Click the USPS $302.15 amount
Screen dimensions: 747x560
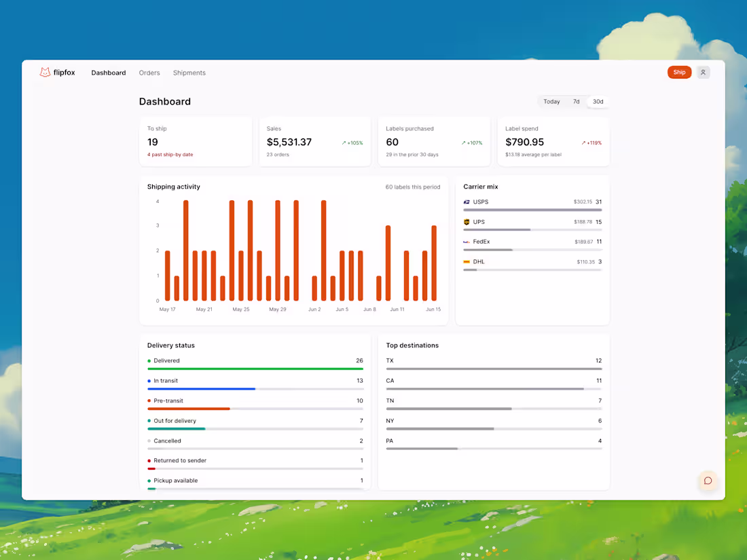coord(583,202)
